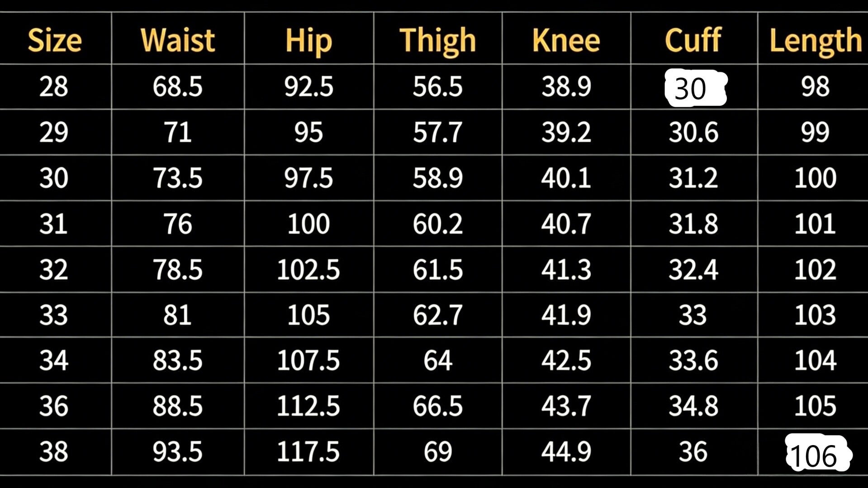Select the Hip column header
This screenshot has height=488, width=868.
pos(308,40)
